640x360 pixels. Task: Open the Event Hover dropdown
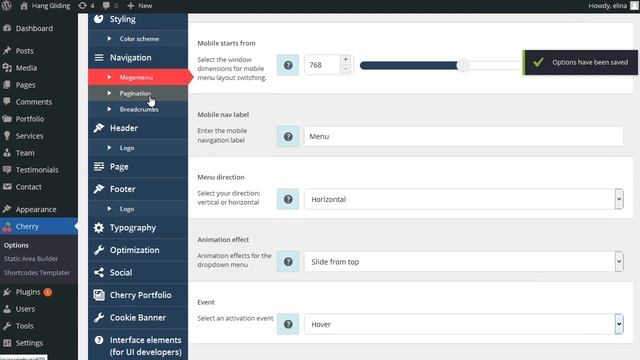[464, 324]
